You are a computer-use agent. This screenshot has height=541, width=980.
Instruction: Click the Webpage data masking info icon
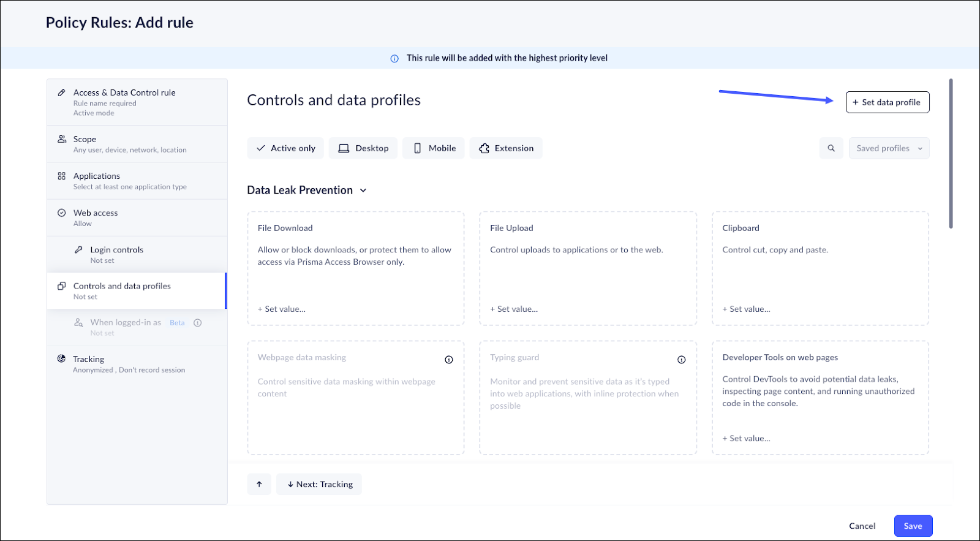(x=449, y=360)
